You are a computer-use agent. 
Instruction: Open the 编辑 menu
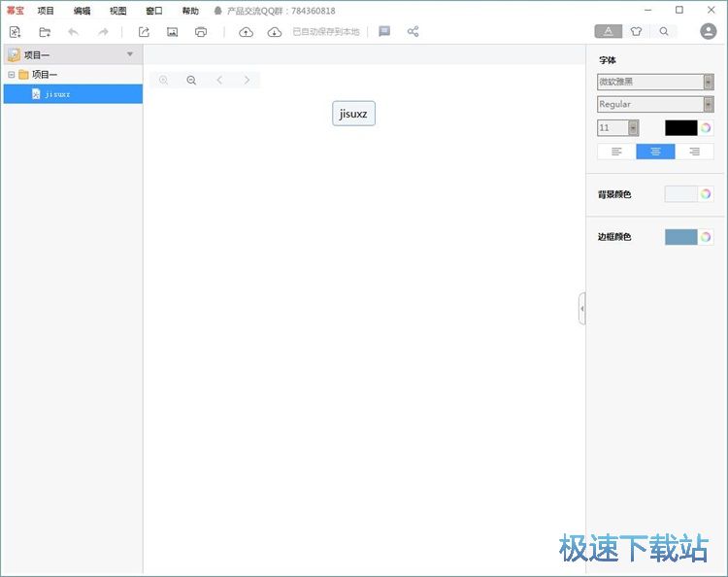click(82, 11)
